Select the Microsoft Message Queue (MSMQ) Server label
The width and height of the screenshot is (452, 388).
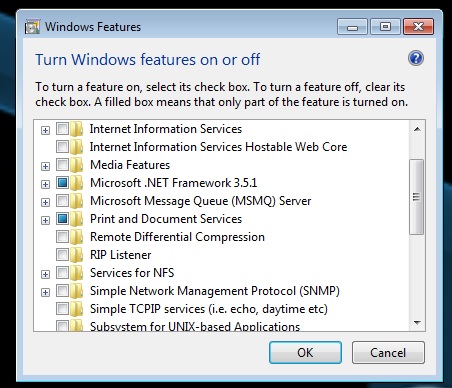(200, 201)
